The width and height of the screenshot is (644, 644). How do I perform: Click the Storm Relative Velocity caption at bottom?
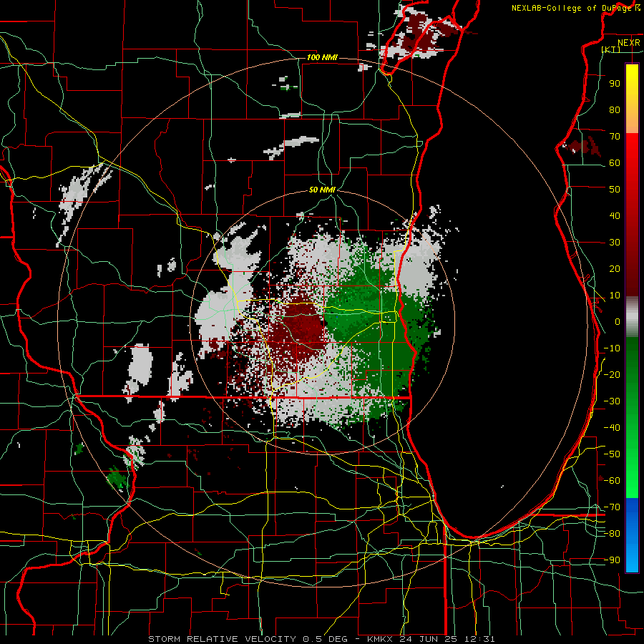click(x=321, y=639)
